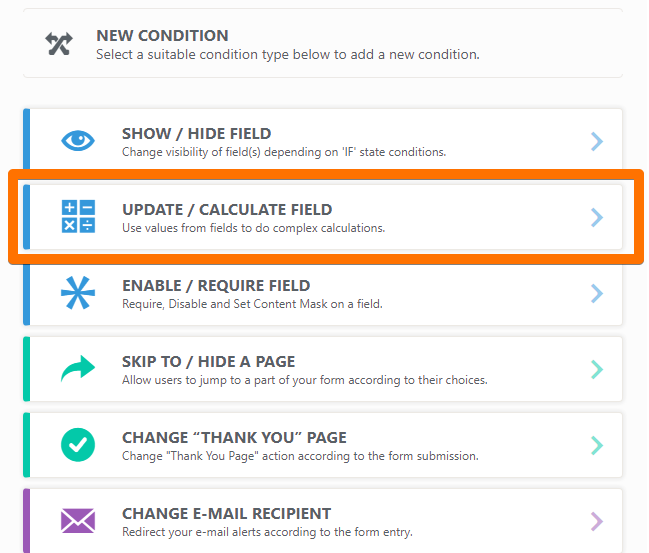Expand Update / Calculate Field chevron arrow
Image resolution: width=649 pixels, height=553 pixels.
[597, 217]
